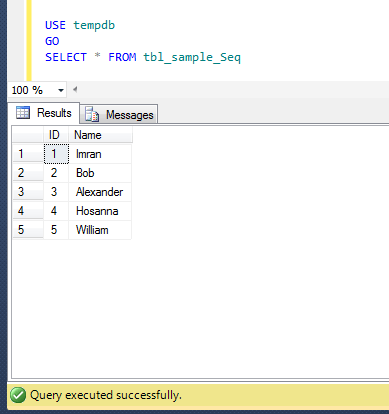Click the Results grid icon
The image size is (389, 414).
coord(23,113)
